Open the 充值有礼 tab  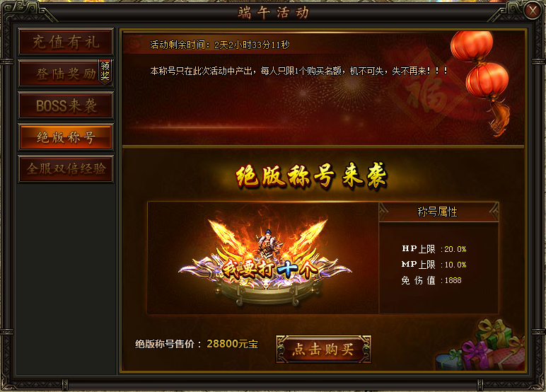[66, 42]
